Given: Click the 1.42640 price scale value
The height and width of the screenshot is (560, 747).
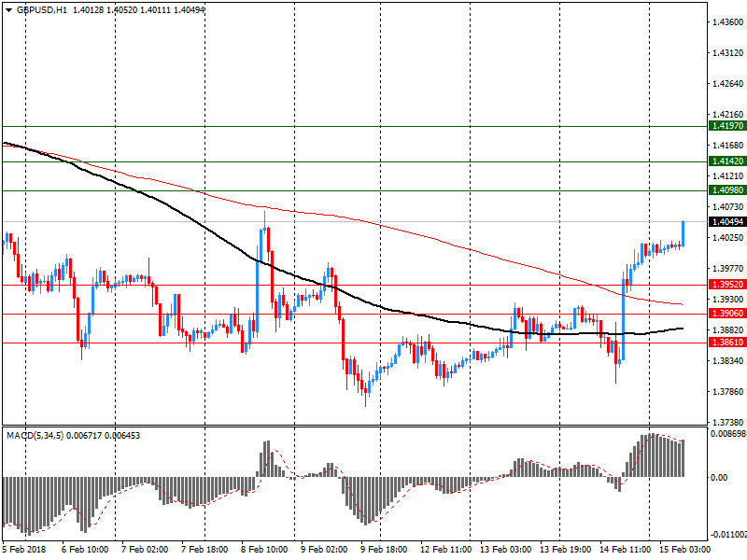Looking at the screenshot, I should [727, 84].
